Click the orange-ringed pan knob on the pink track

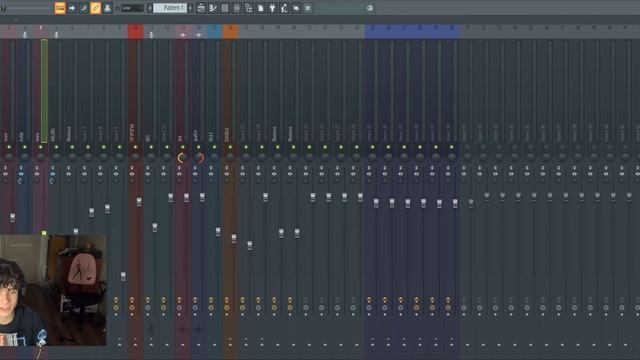pyautogui.click(x=182, y=158)
